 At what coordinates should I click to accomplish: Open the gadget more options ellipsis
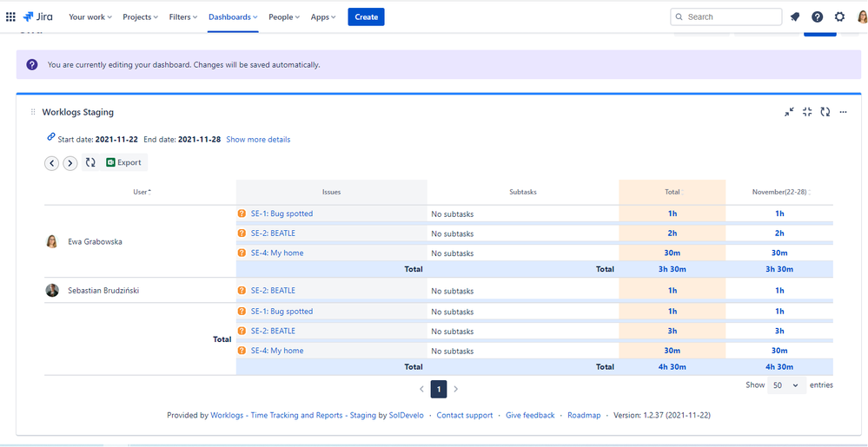pyautogui.click(x=843, y=112)
